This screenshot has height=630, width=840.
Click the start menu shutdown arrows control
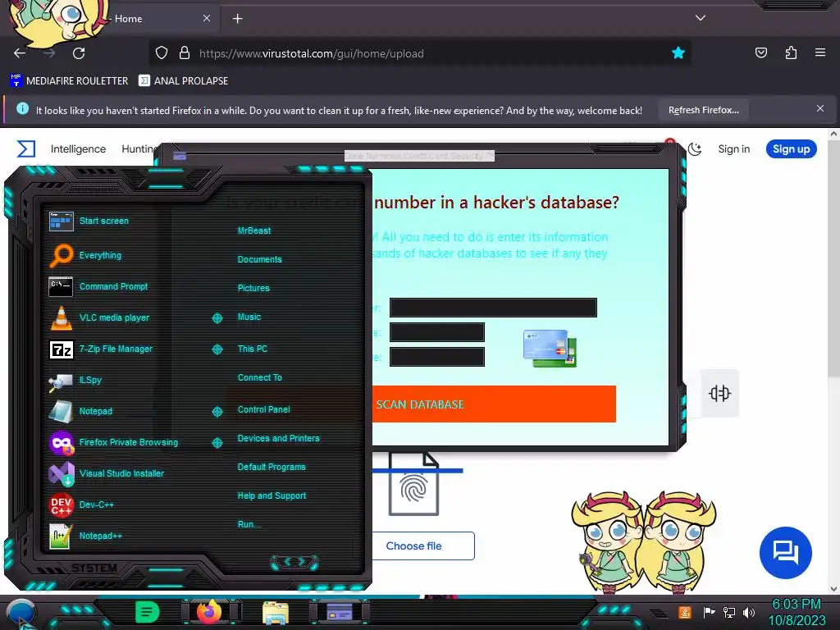tap(294, 562)
